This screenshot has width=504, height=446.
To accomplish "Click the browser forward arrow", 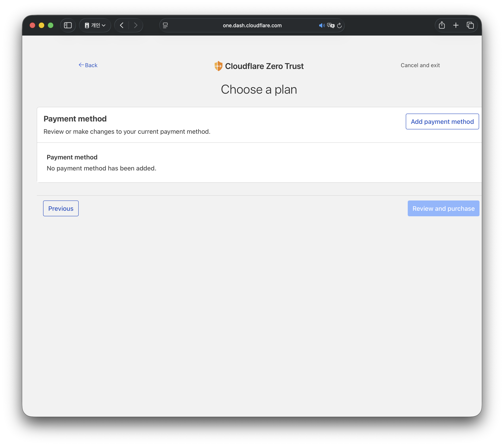I will (x=136, y=25).
